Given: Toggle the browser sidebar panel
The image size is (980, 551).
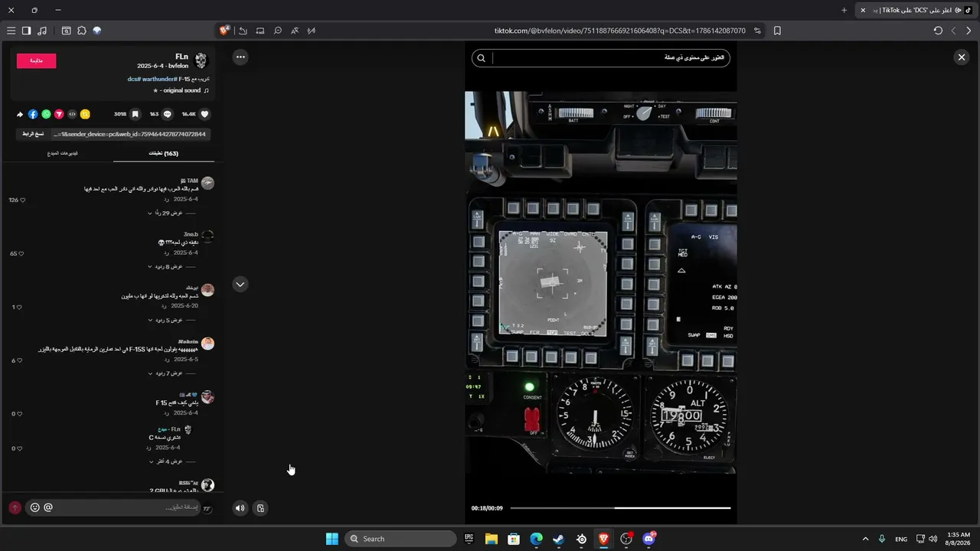Looking at the screenshot, I should (x=26, y=31).
